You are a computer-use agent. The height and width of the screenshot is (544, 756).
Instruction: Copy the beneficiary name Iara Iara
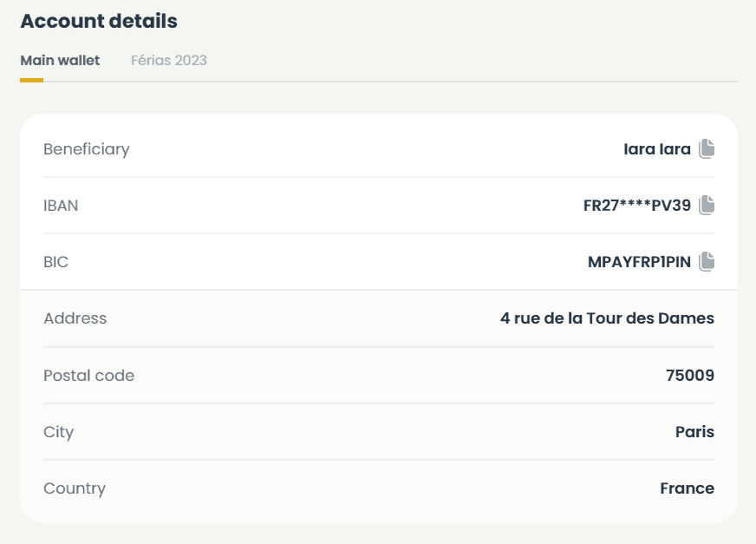pyautogui.click(x=707, y=149)
